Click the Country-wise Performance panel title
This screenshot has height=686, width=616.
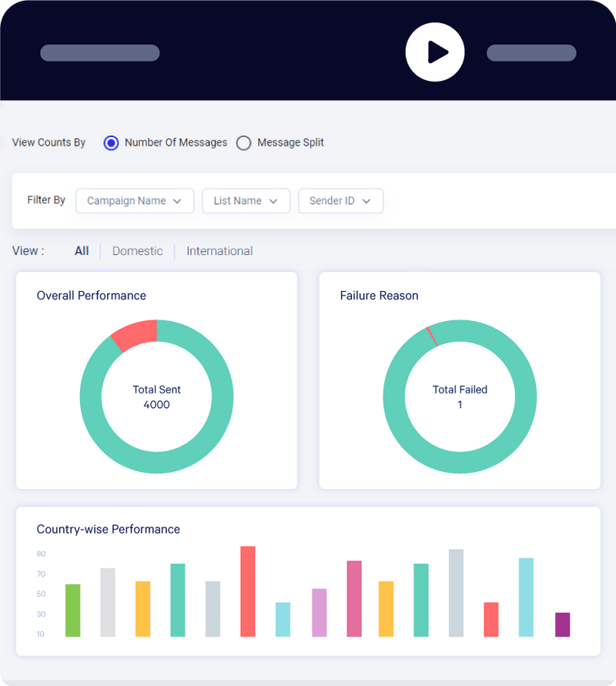pyautogui.click(x=108, y=530)
